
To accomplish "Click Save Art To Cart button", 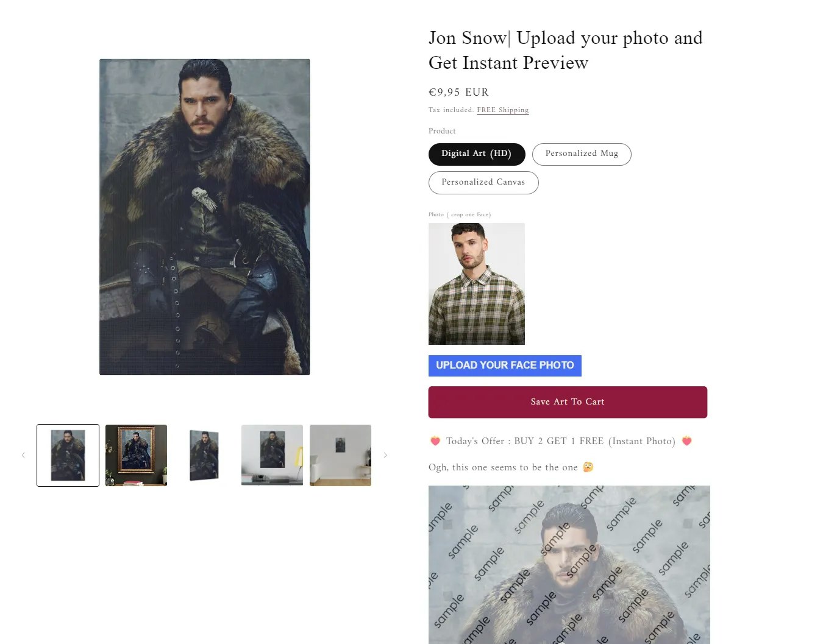I will point(568,402).
